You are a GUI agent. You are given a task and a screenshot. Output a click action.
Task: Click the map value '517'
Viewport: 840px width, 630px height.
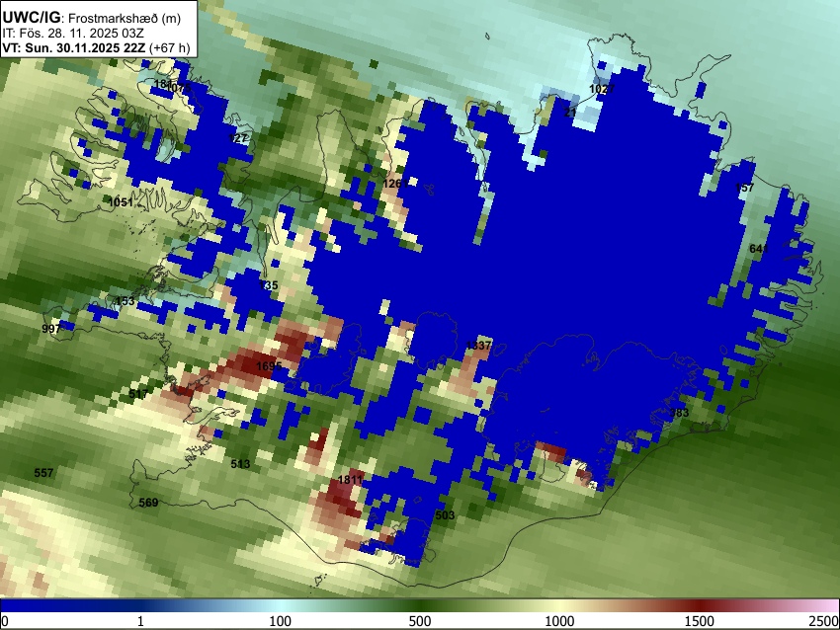pyautogui.click(x=138, y=394)
